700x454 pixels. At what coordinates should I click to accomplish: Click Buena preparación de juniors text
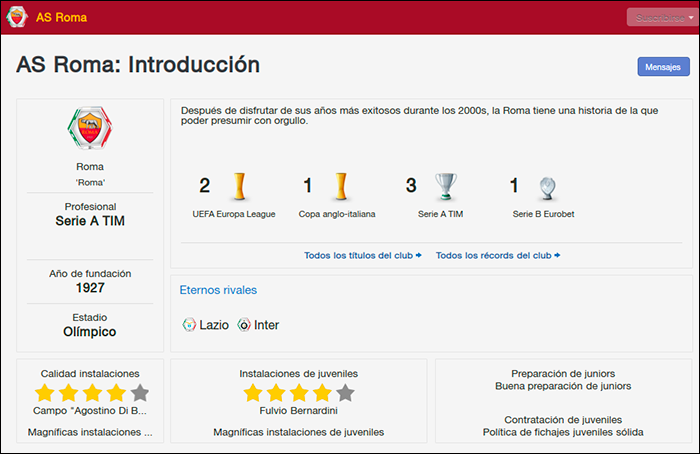tap(563, 386)
